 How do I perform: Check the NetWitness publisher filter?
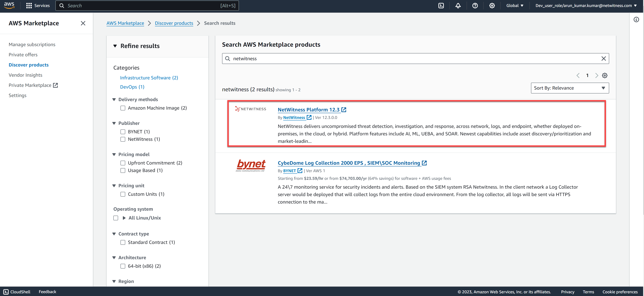(x=123, y=139)
